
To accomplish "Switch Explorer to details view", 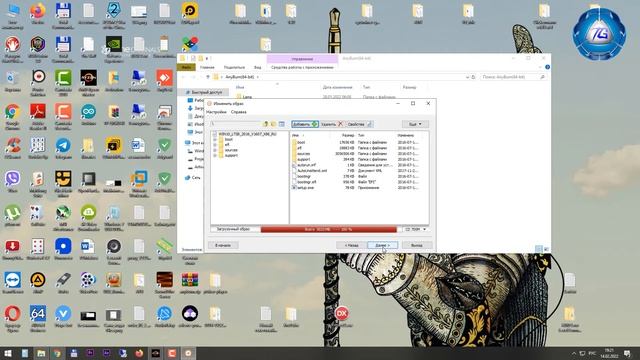I will tap(539, 249).
